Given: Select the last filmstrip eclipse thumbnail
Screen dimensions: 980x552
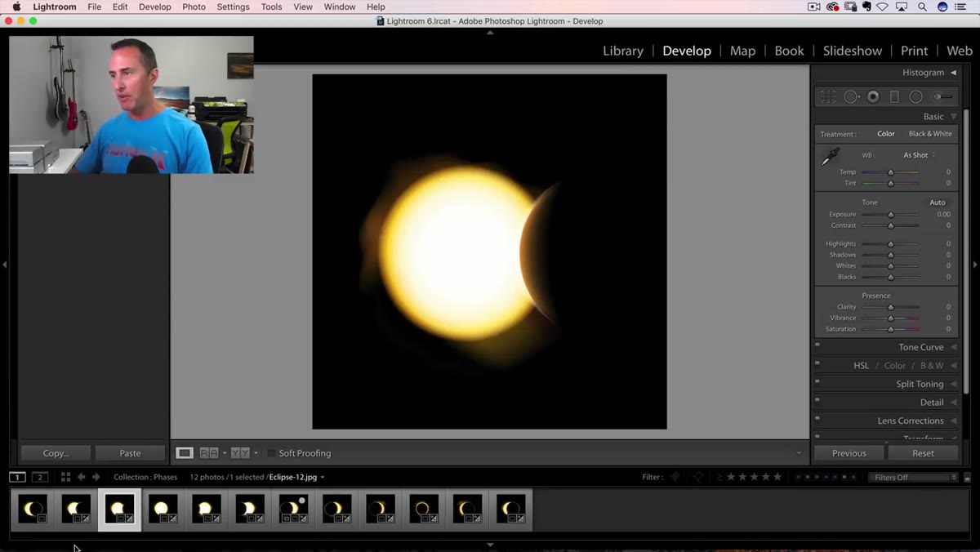Looking at the screenshot, I should pyautogui.click(x=511, y=510).
